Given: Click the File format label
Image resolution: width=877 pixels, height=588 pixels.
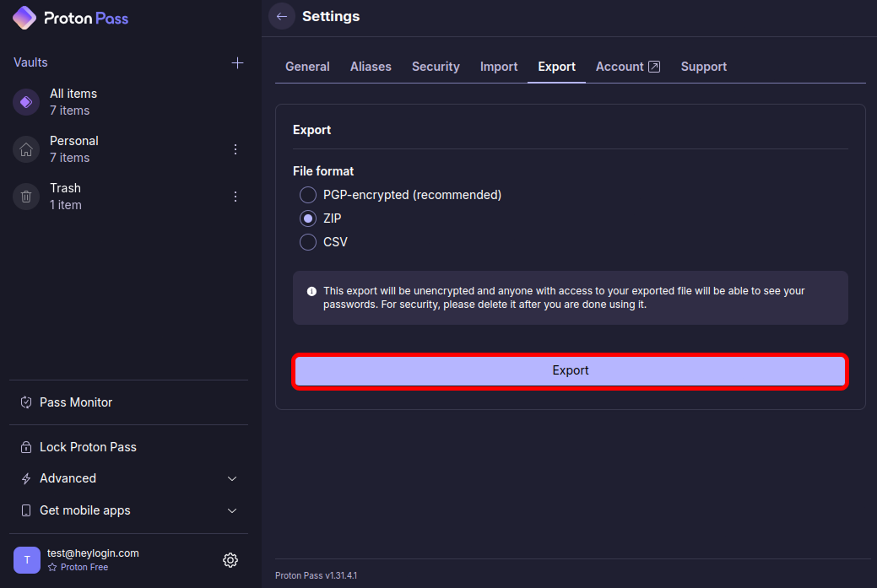Looking at the screenshot, I should pyautogui.click(x=323, y=171).
